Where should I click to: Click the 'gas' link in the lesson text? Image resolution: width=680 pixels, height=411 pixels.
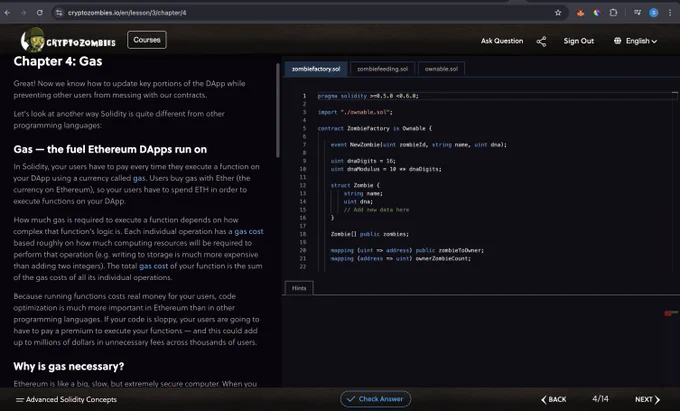coord(139,178)
